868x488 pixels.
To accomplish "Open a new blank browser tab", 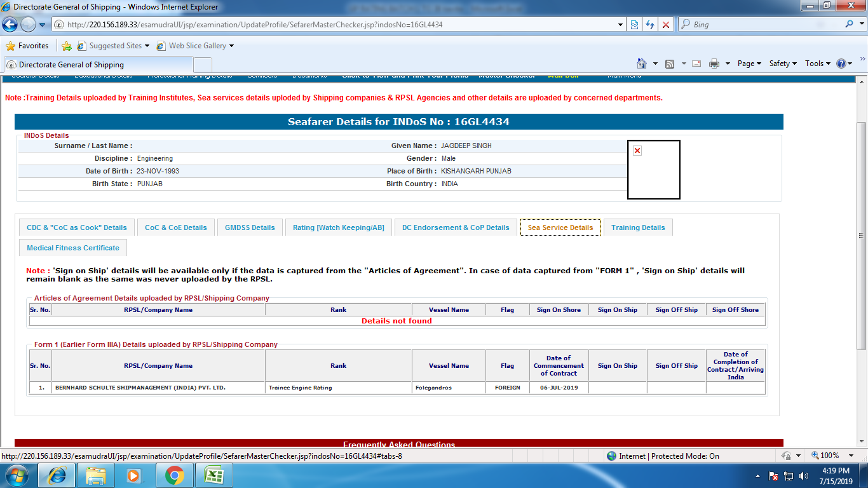I will click(x=203, y=65).
